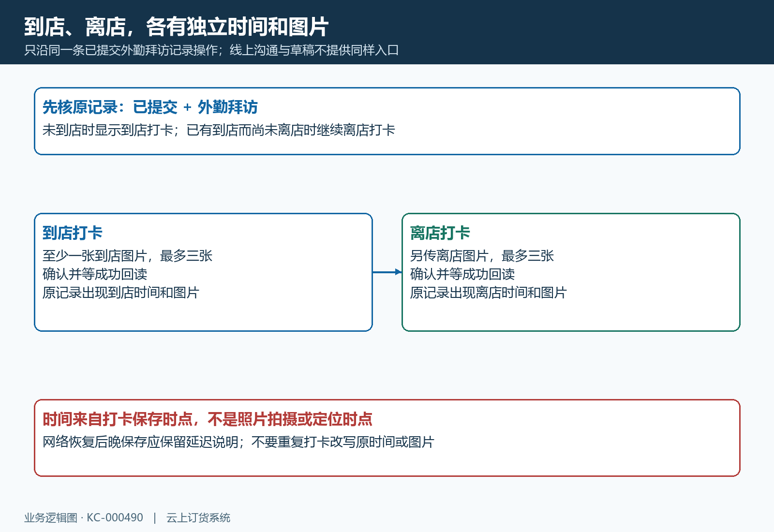
Task: Click the subtitle starting '只沿同一条已提交外勤拜访记录操作'
Action: [x=211, y=50]
